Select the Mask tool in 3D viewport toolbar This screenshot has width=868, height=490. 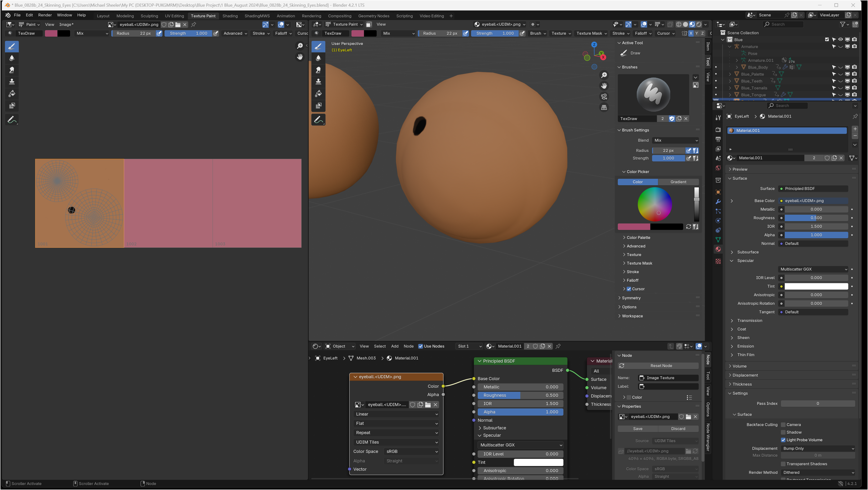[x=318, y=106]
